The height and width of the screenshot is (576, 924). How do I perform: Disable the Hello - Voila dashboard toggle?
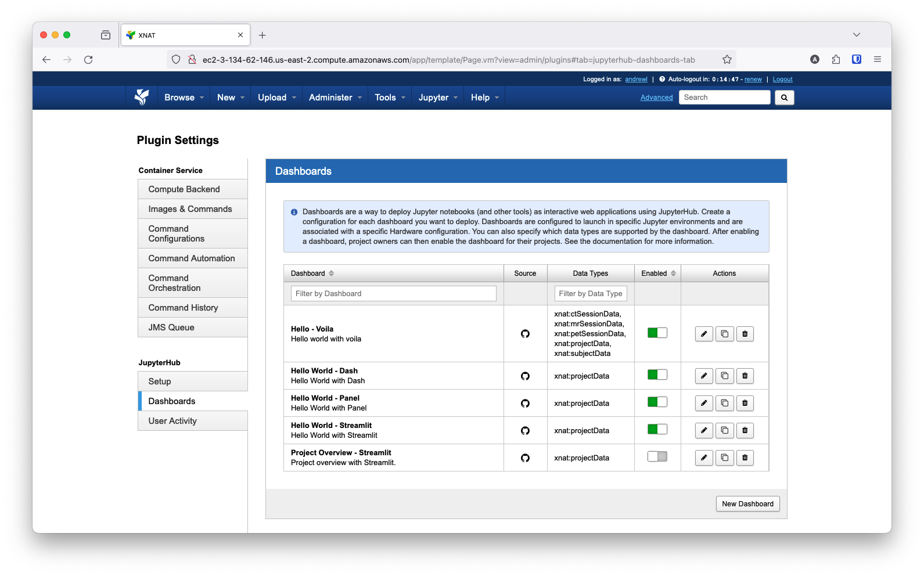coord(657,333)
